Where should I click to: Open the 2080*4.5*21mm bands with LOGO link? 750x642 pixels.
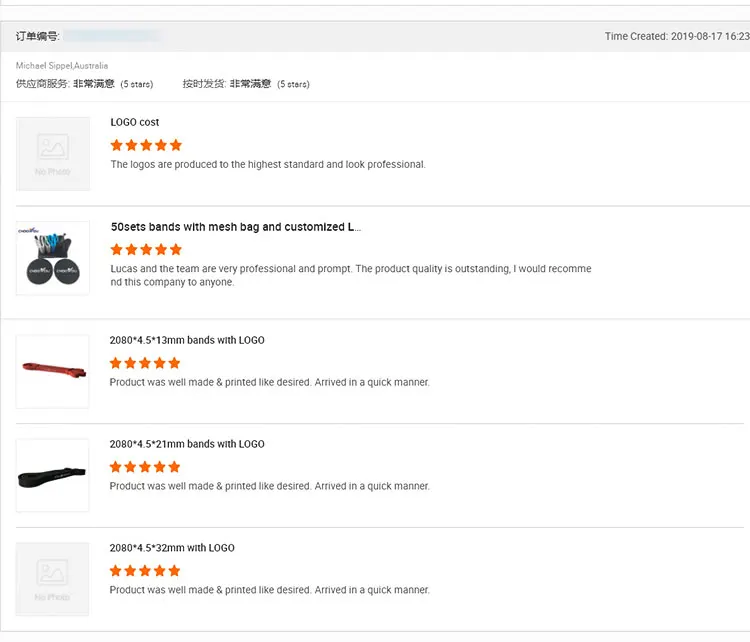tap(187, 444)
